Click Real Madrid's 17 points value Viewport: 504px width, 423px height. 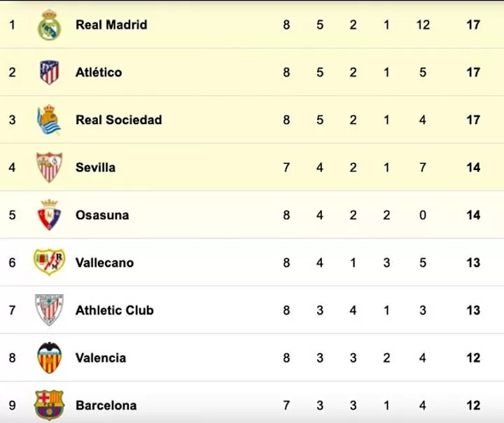[473, 25]
